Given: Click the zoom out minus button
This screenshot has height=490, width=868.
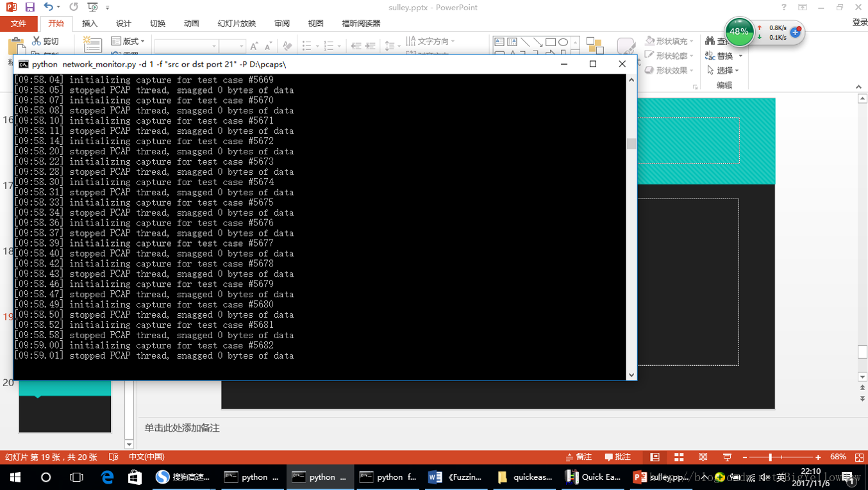Looking at the screenshot, I should [745, 457].
